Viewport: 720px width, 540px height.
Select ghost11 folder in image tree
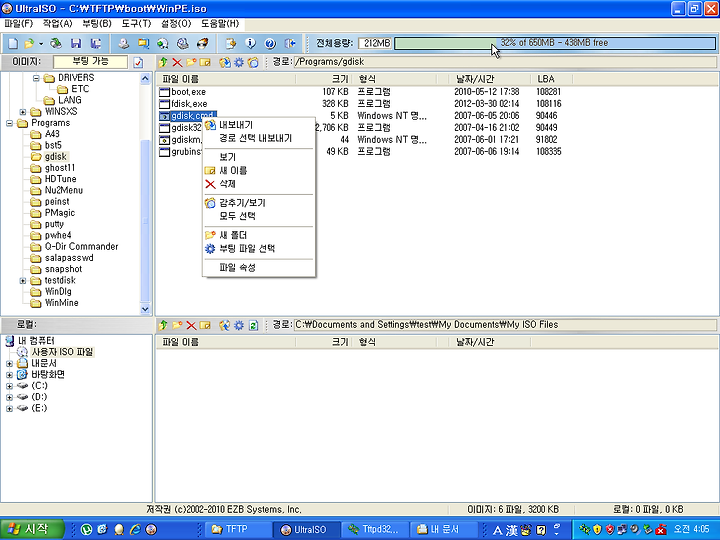pyautogui.click(x=60, y=168)
